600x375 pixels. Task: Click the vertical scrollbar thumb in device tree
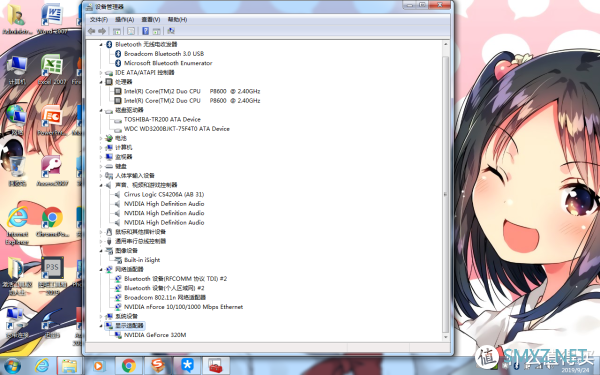point(445,194)
